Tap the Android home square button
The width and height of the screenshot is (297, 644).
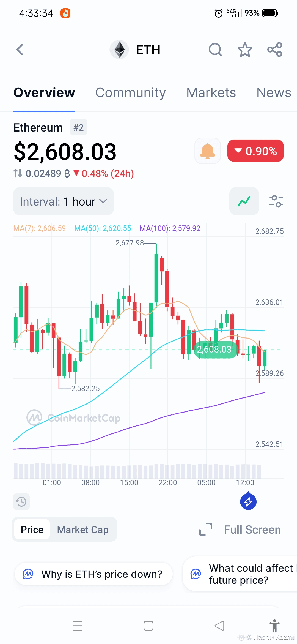pyautogui.click(x=148, y=626)
